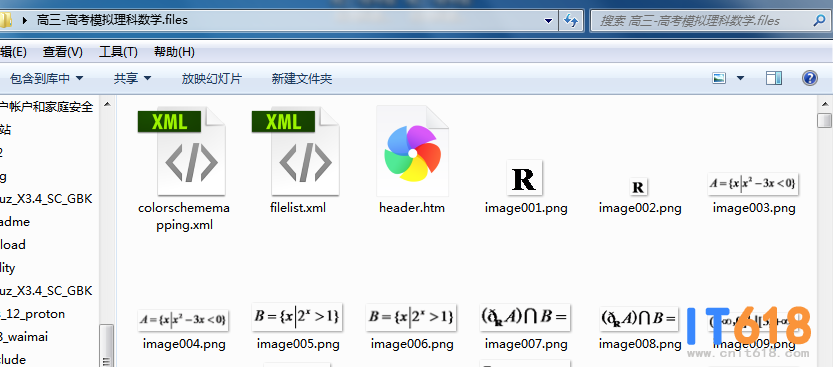Click the change view icon
833x367 pixels.
point(719,79)
